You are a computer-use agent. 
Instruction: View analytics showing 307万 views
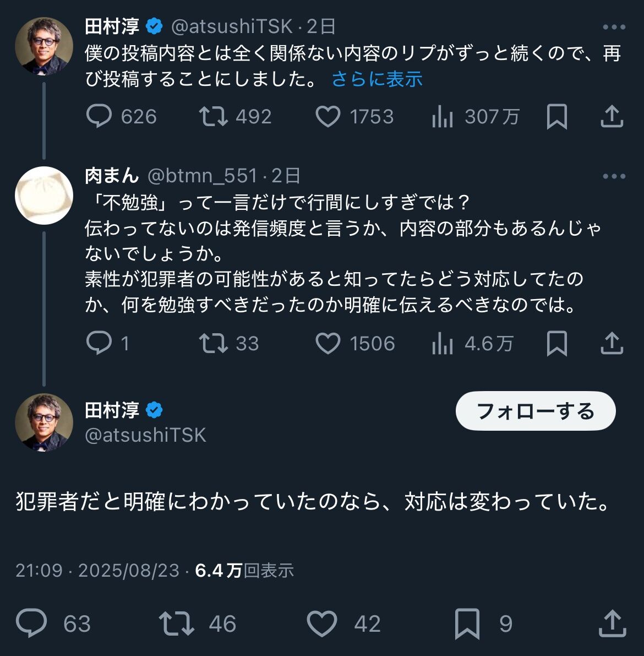point(443,117)
